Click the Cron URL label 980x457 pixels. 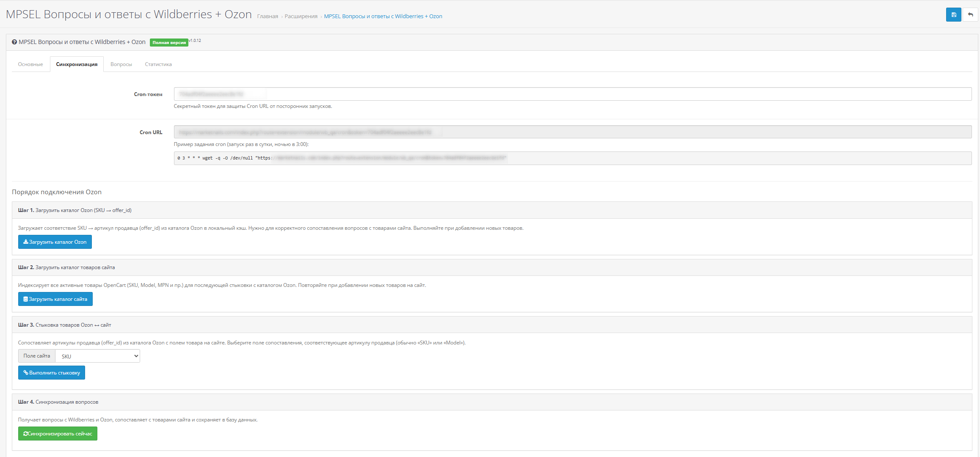(x=151, y=132)
